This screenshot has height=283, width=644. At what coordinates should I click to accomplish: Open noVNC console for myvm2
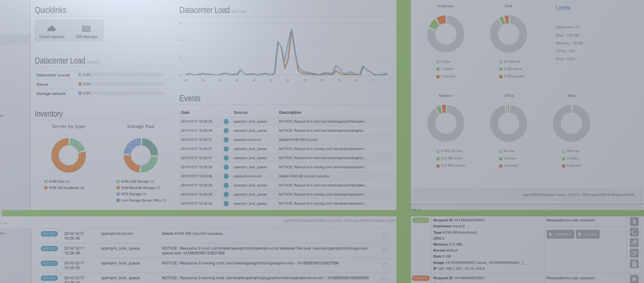[x=587, y=234]
